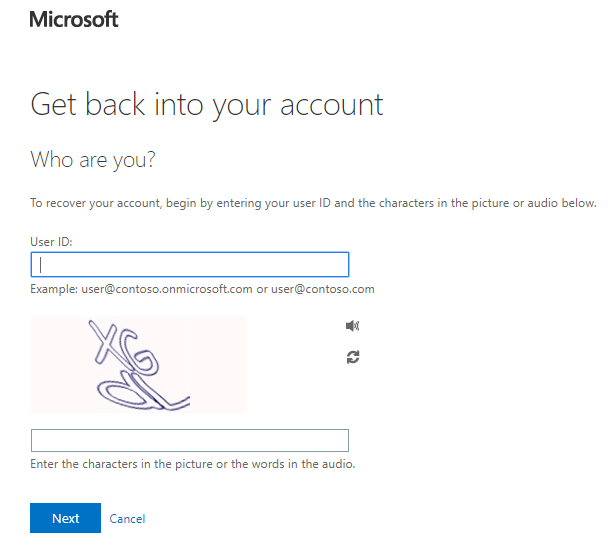
Task: Click the Microsoft logo at top
Action: [74, 19]
